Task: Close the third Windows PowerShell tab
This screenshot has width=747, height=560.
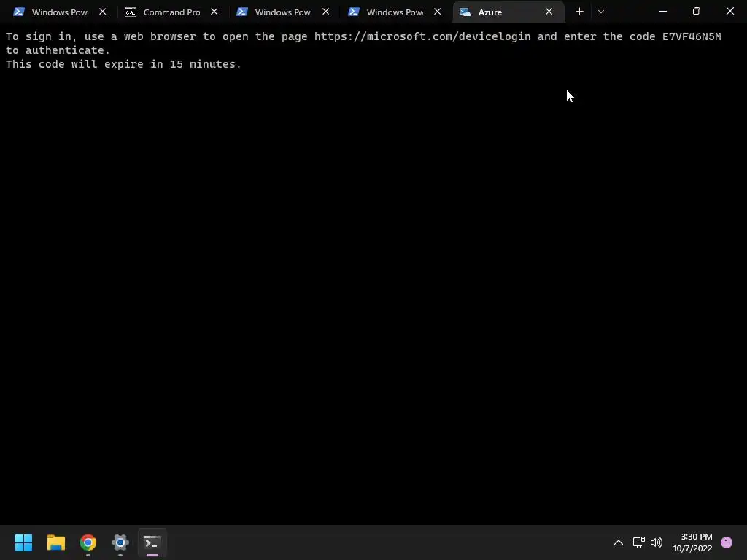Action: [438, 12]
